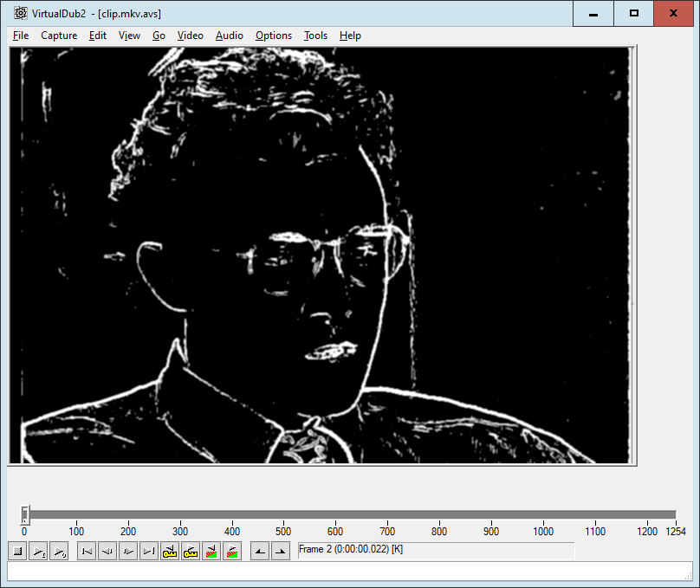Open the Options menu
The image size is (700, 588).
pyautogui.click(x=274, y=36)
